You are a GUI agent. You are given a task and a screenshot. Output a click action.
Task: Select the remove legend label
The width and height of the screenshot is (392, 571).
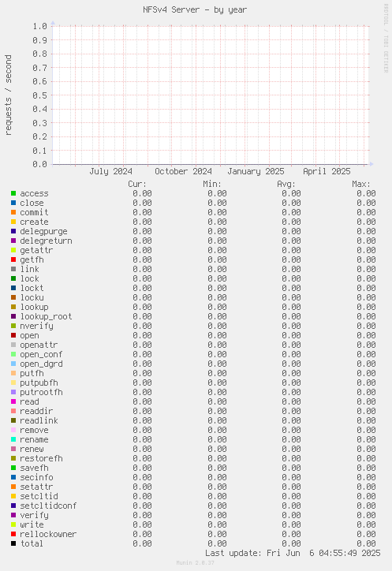(34, 430)
